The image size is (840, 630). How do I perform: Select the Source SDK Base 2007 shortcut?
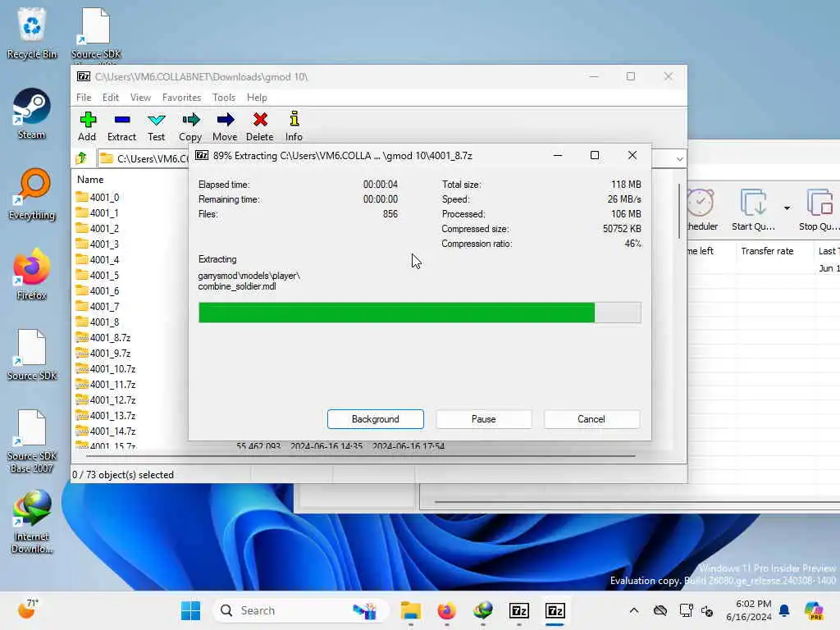point(32,441)
